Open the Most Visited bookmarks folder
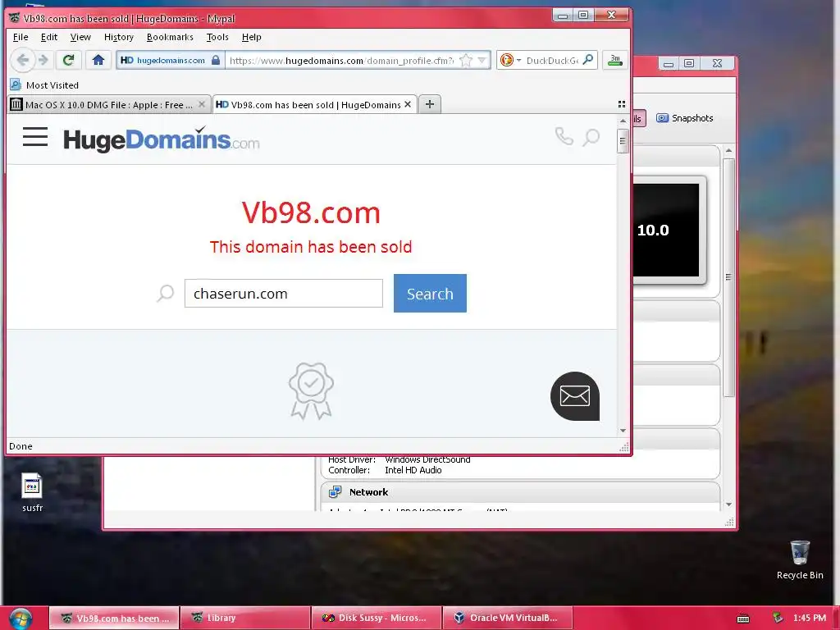840x630 pixels. (45, 85)
